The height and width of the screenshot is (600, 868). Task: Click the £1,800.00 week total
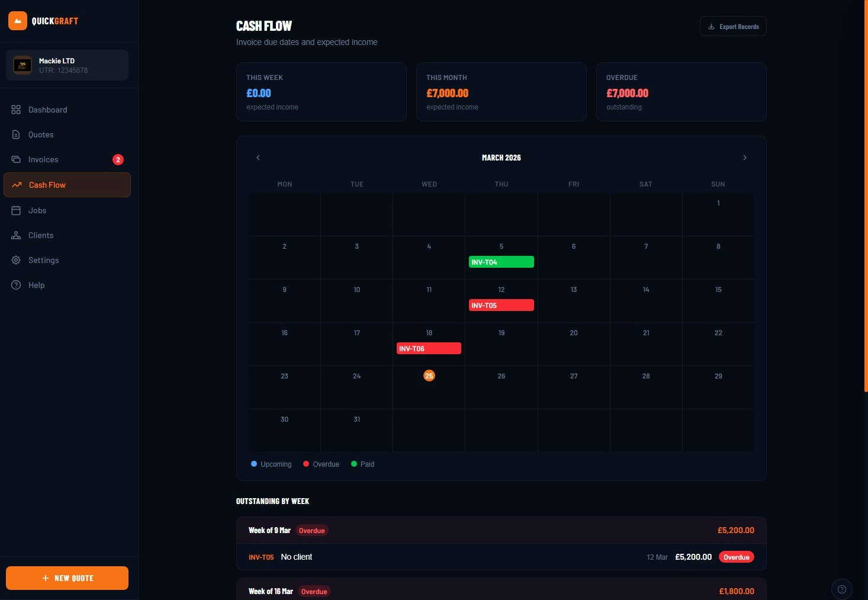(737, 591)
